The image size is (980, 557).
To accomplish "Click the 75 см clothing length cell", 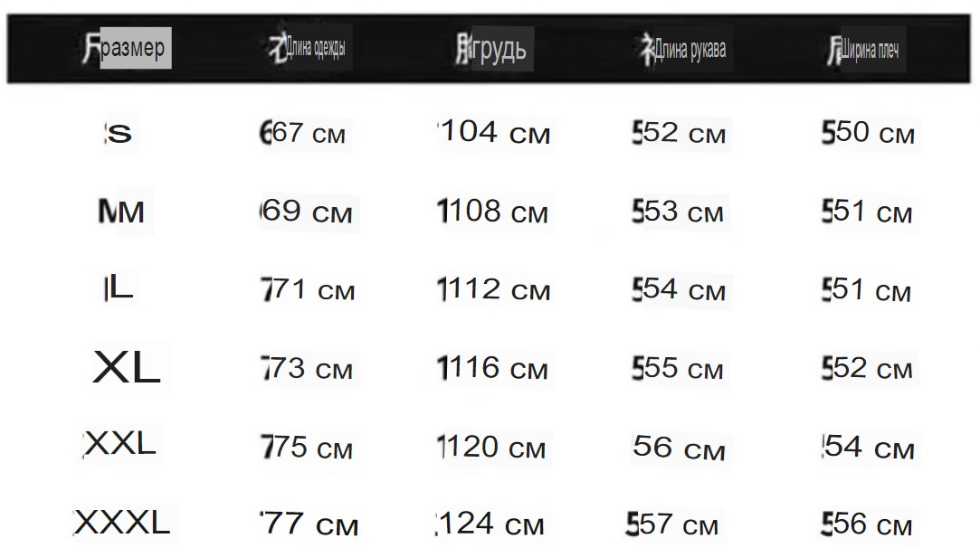I will click(306, 447).
